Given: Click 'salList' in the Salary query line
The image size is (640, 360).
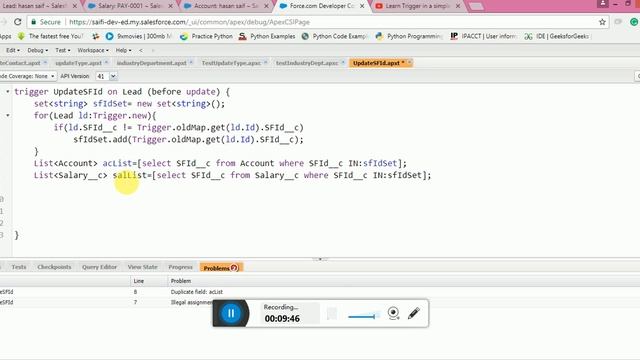Looking at the screenshot, I should (x=129, y=175).
